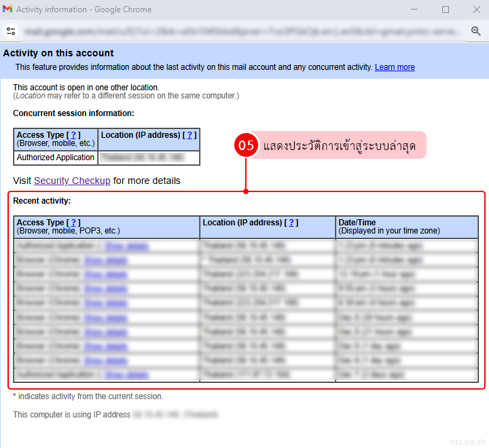Click '(Displayed in your time zone)' subheader
This screenshot has height=448, width=489.
pyautogui.click(x=389, y=231)
